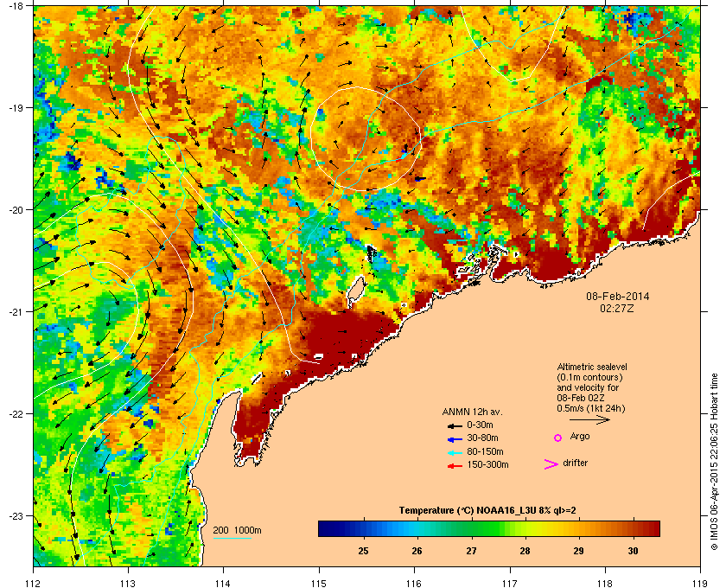Image resolution: width=726 pixels, height=588 pixels.
Task: Click the cyan 200 1000m isobath line sample
Action: [x=232, y=539]
